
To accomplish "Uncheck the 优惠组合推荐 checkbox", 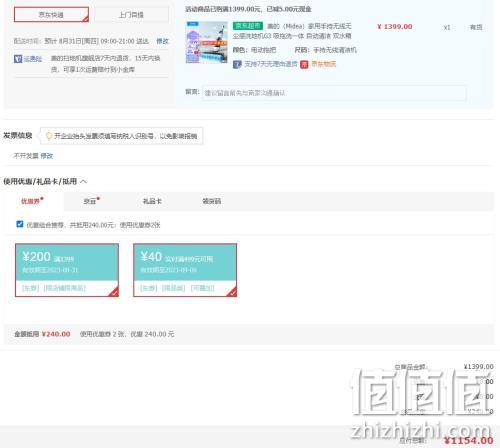I will coord(20,224).
